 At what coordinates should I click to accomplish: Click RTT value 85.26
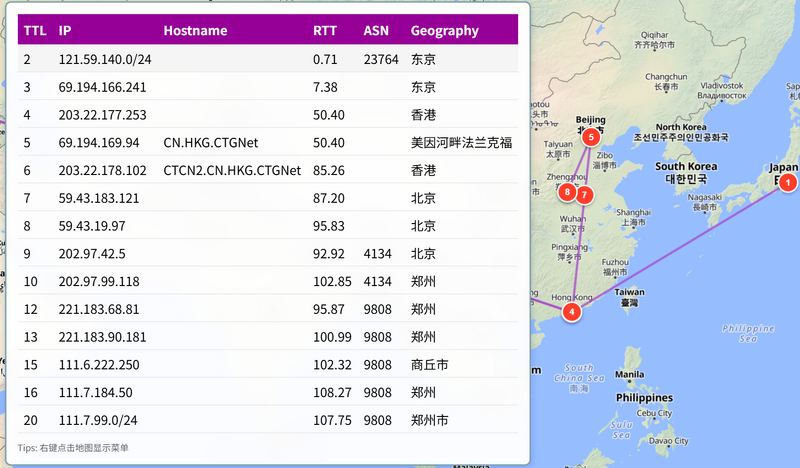point(329,170)
